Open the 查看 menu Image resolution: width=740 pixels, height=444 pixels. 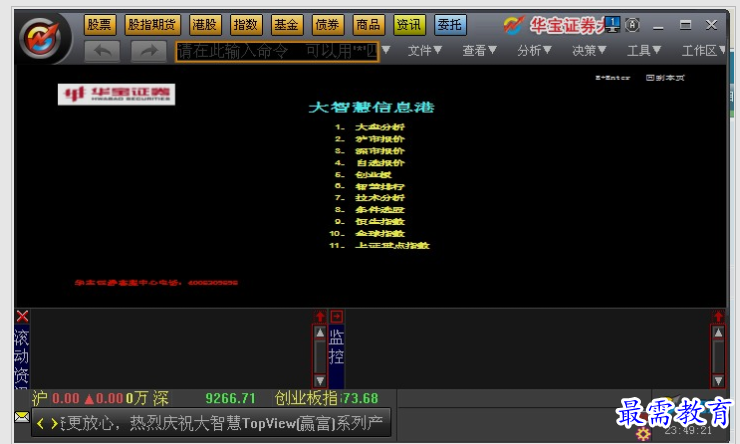coord(479,50)
